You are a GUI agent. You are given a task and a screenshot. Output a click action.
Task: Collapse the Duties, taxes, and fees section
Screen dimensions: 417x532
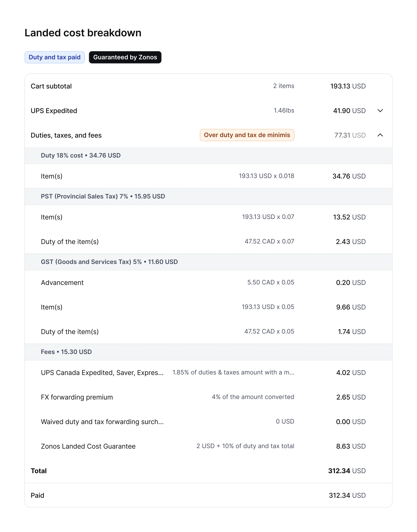click(x=380, y=135)
